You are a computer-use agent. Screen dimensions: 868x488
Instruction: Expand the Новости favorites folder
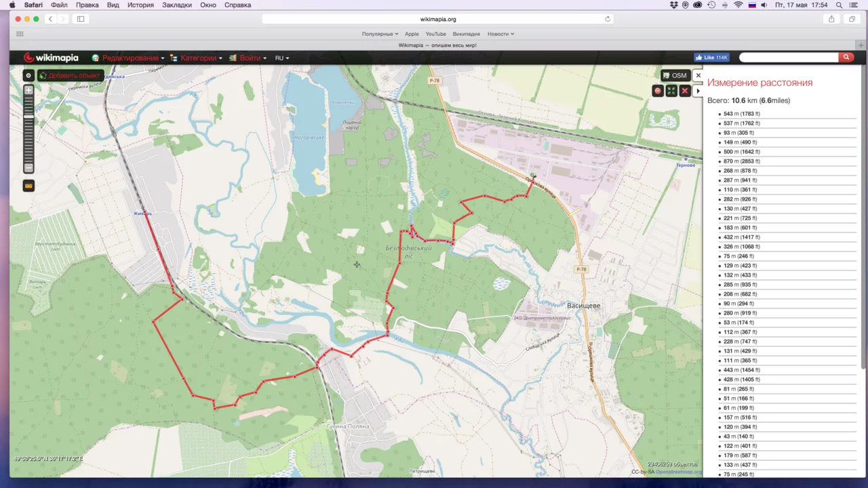coord(500,34)
